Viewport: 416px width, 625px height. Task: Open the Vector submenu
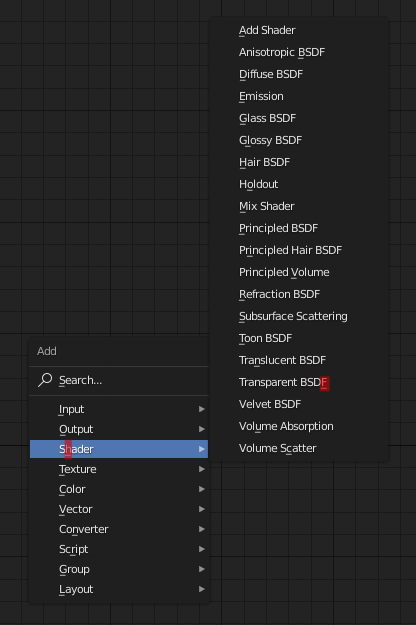click(119, 509)
